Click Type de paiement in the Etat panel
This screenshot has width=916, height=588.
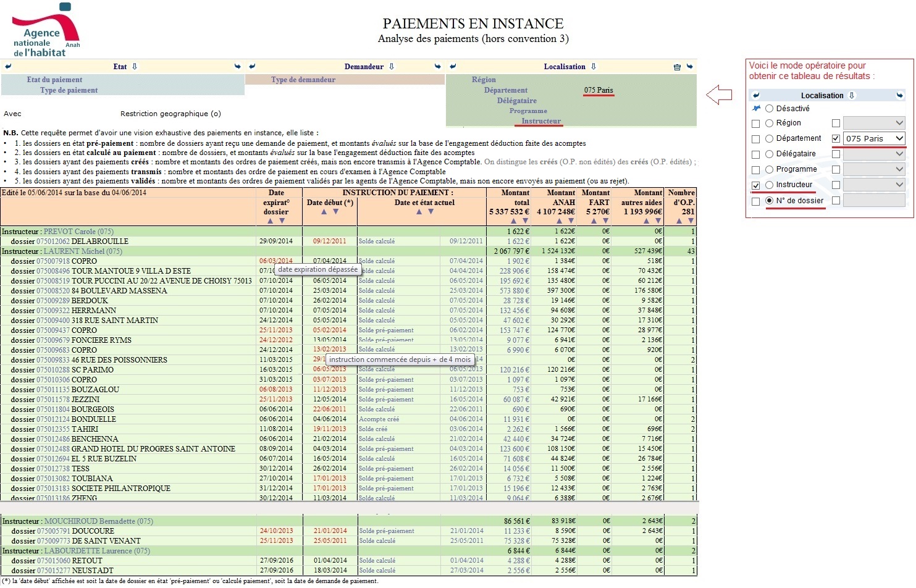point(69,90)
